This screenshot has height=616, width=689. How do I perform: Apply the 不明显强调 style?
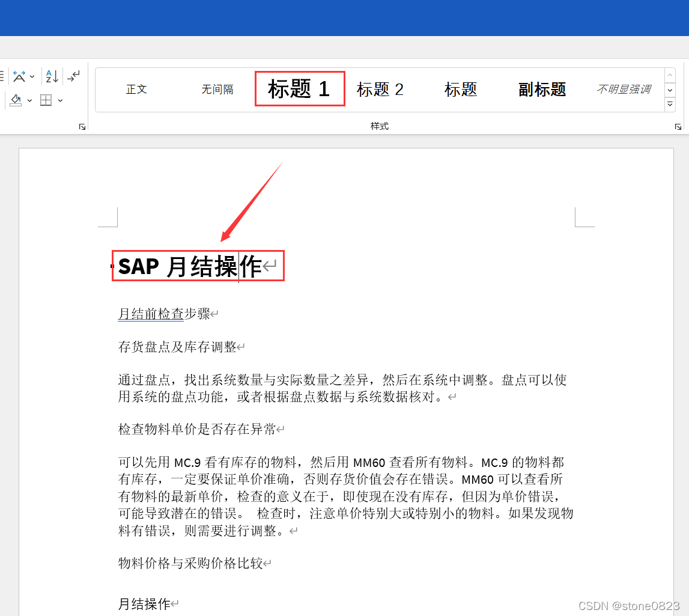click(x=623, y=90)
